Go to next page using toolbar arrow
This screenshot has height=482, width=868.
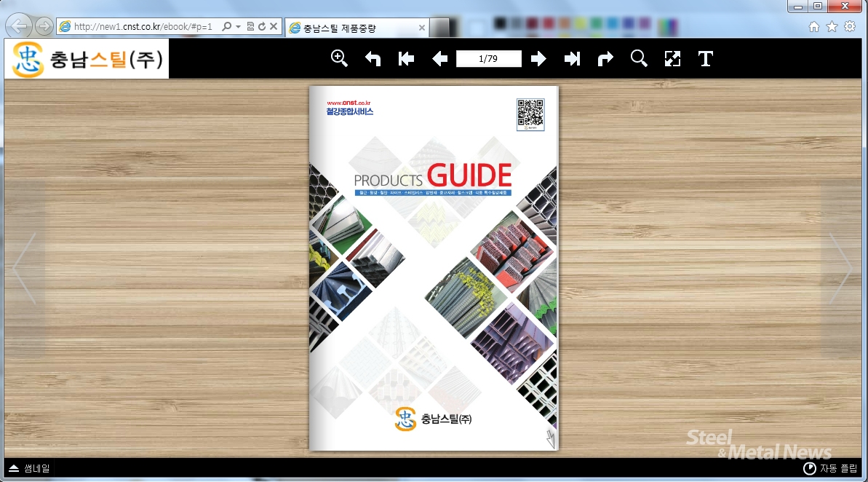coord(538,59)
